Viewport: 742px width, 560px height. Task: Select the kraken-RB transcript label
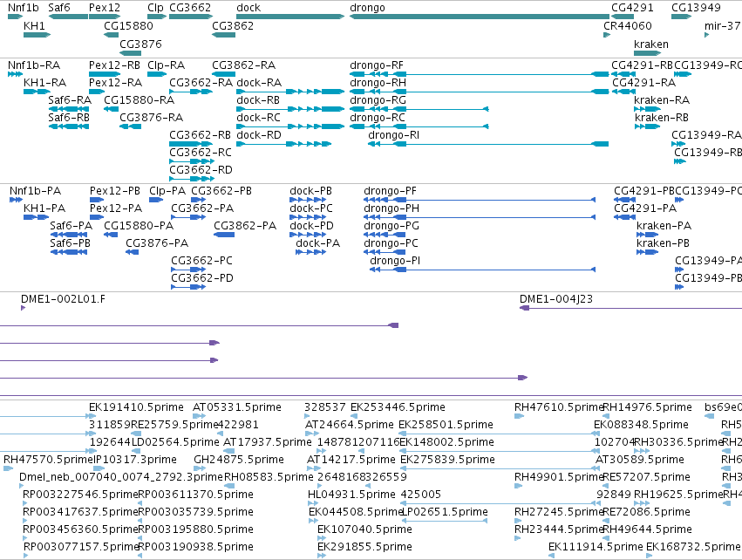coord(662,118)
